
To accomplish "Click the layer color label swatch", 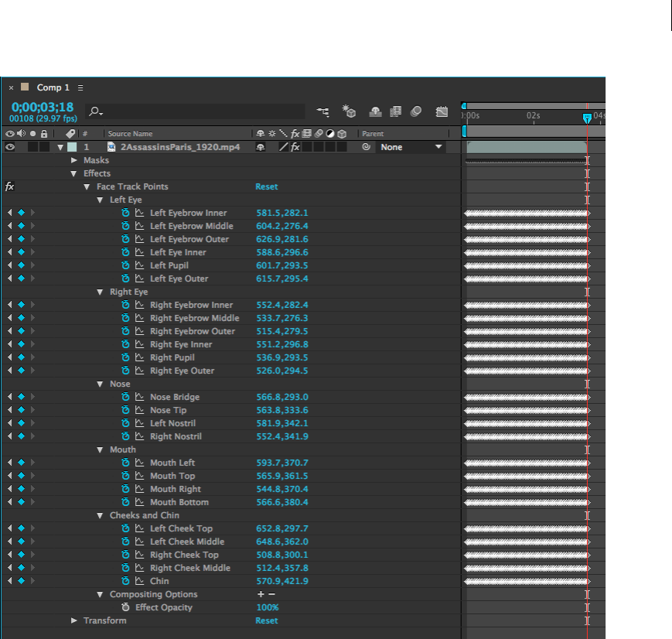I will pyautogui.click(x=72, y=147).
